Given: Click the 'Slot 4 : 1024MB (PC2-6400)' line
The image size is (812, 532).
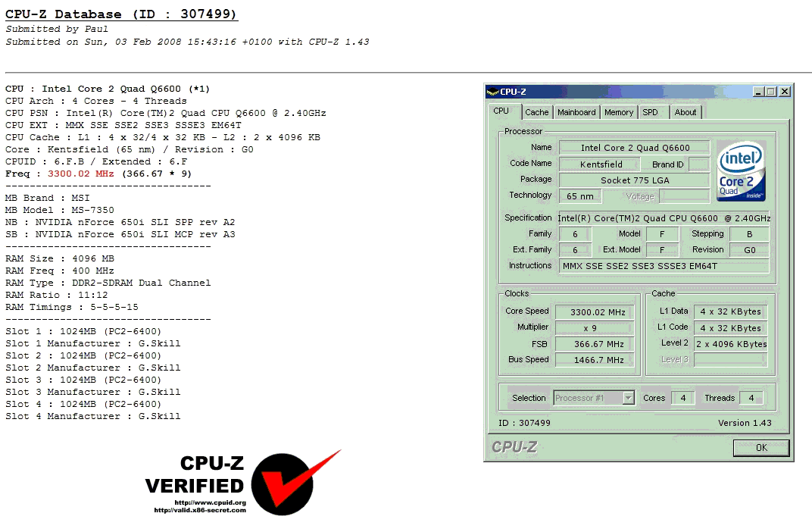Looking at the screenshot, I should click(x=83, y=404).
